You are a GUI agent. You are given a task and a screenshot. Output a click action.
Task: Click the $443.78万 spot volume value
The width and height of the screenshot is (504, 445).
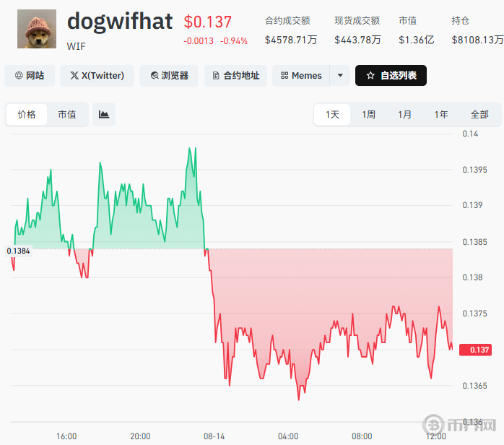[357, 40]
